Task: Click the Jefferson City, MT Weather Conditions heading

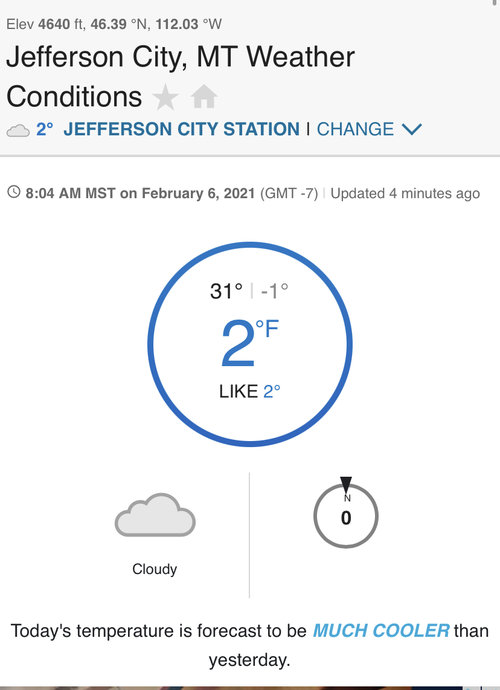Action: [180, 77]
